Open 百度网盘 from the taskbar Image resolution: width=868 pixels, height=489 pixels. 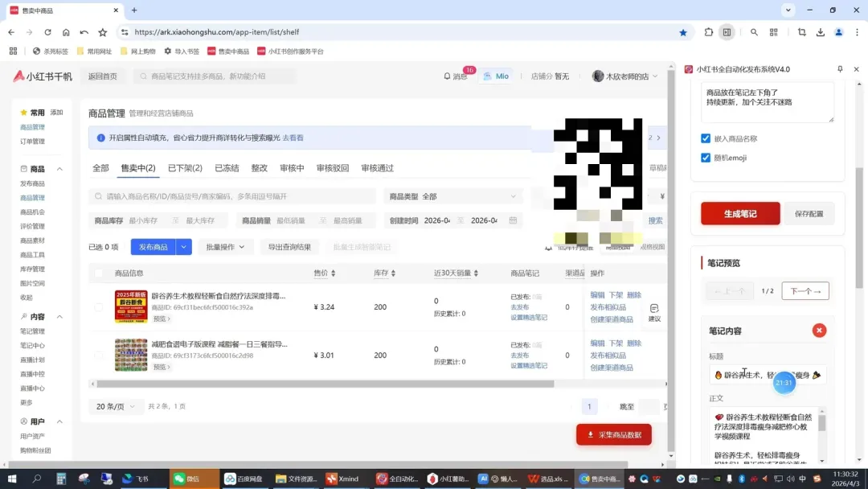[243, 479]
